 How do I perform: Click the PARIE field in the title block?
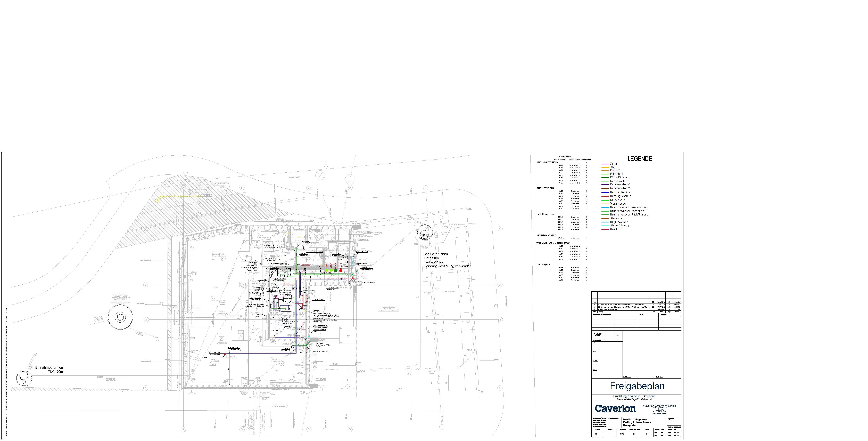tap(598, 335)
